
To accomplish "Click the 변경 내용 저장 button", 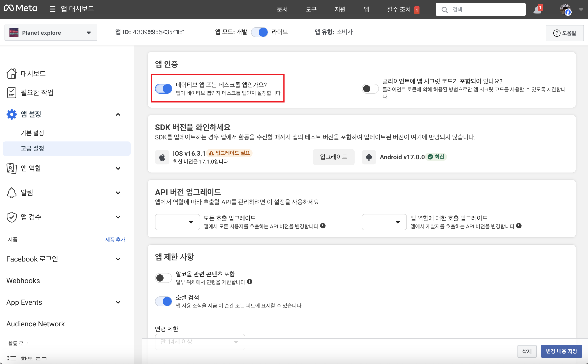I will pyautogui.click(x=561, y=351).
